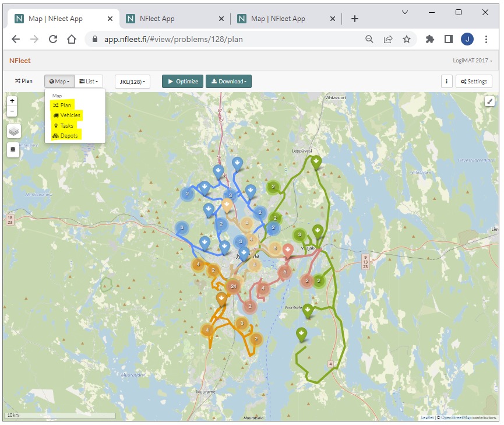Go back to the previous page
The image size is (504, 425).
click(16, 39)
